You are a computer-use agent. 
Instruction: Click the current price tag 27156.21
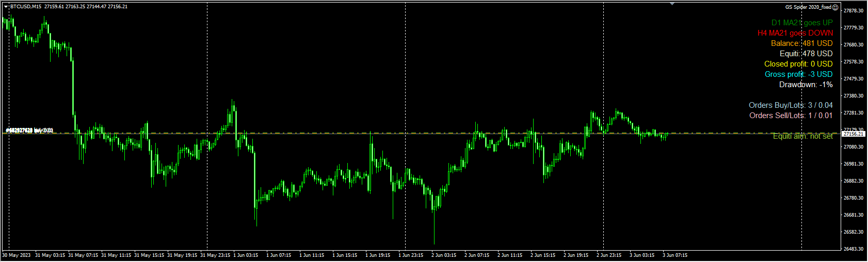point(853,134)
